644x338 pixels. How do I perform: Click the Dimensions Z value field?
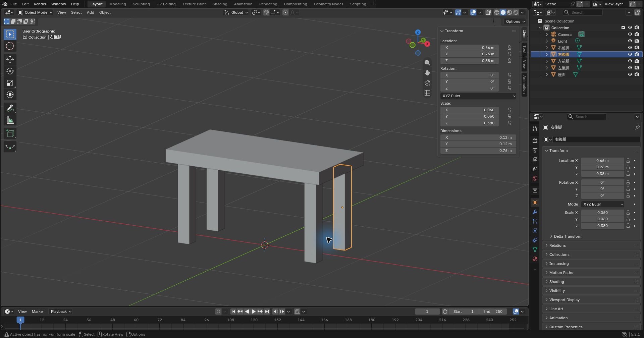(478, 151)
